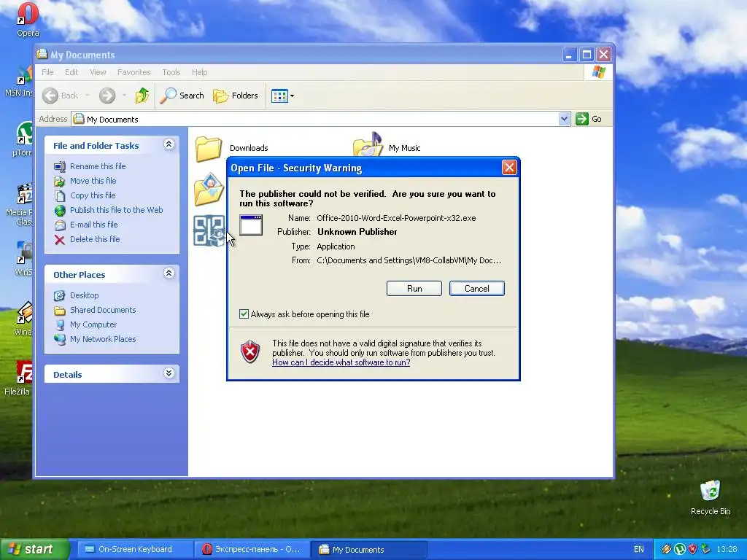Click the Back navigation button
The height and width of the screenshot is (560, 747).
60,96
